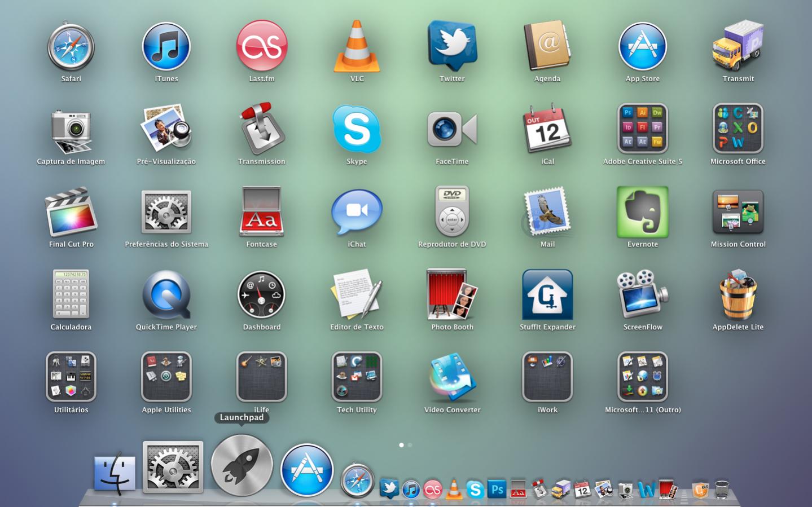Click the Fontcase icon in the Dock

point(518,489)
